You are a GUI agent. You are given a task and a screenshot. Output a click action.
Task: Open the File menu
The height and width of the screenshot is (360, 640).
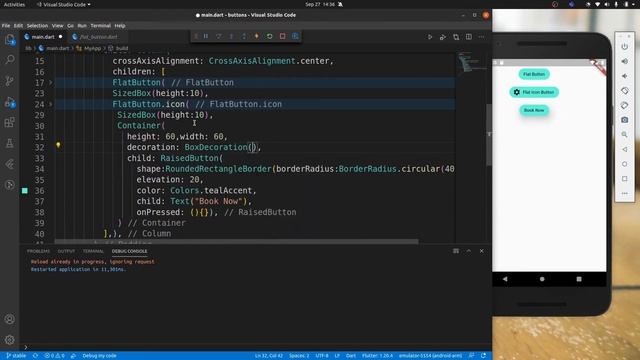tap(6, 26)
